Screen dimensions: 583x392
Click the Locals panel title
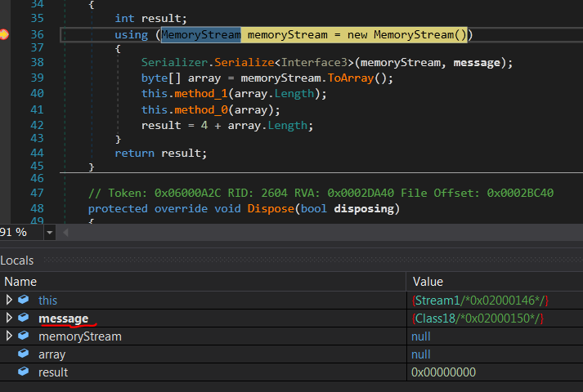[x=17, y=261]
